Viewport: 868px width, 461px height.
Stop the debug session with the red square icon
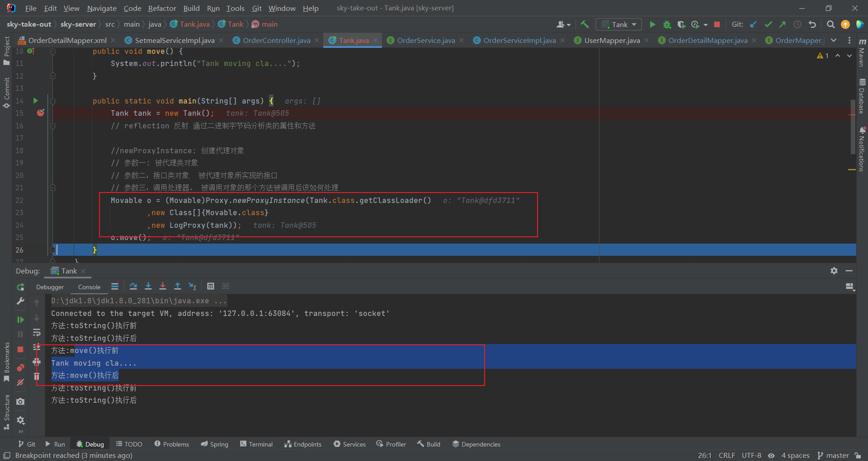point(20,349)
